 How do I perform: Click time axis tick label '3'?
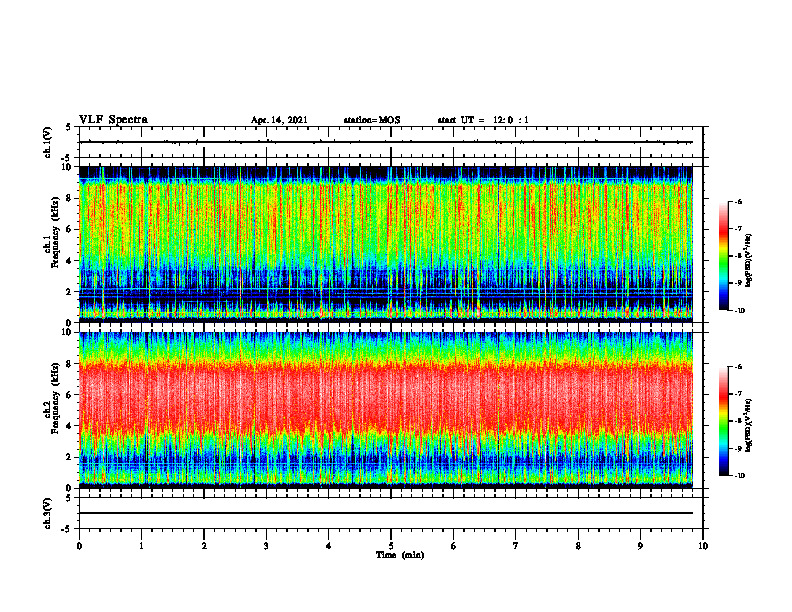pos(266,546)
